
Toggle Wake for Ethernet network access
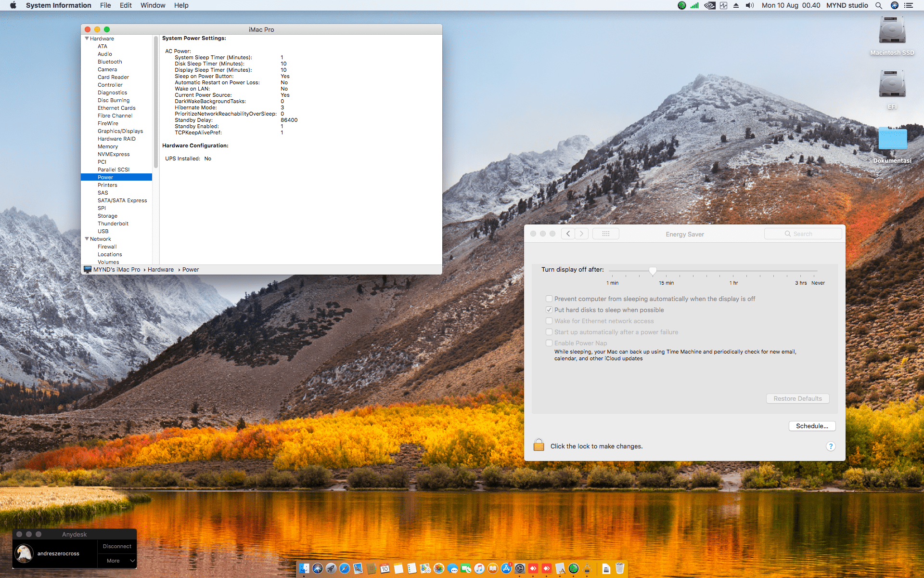coord(549,321)
